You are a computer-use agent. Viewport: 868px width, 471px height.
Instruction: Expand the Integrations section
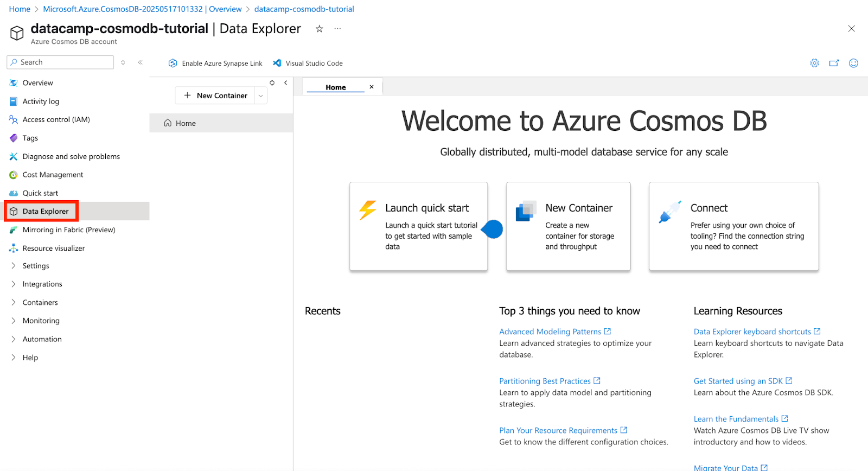14,284
